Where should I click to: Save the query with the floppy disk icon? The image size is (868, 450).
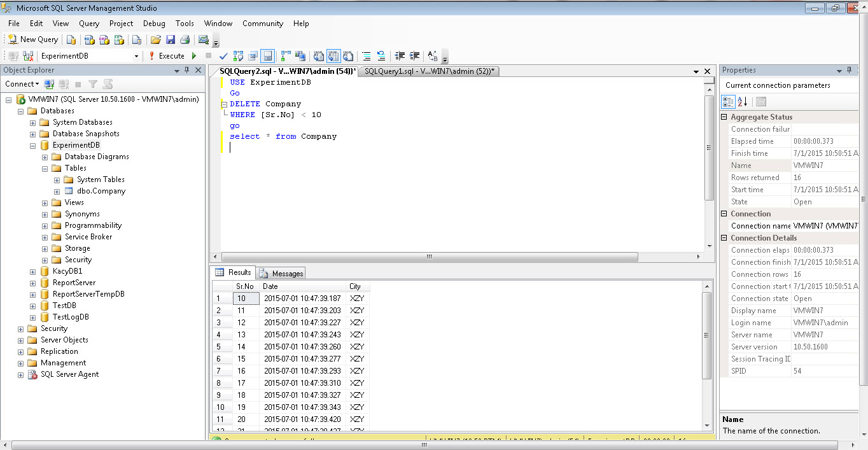(170, 39)
